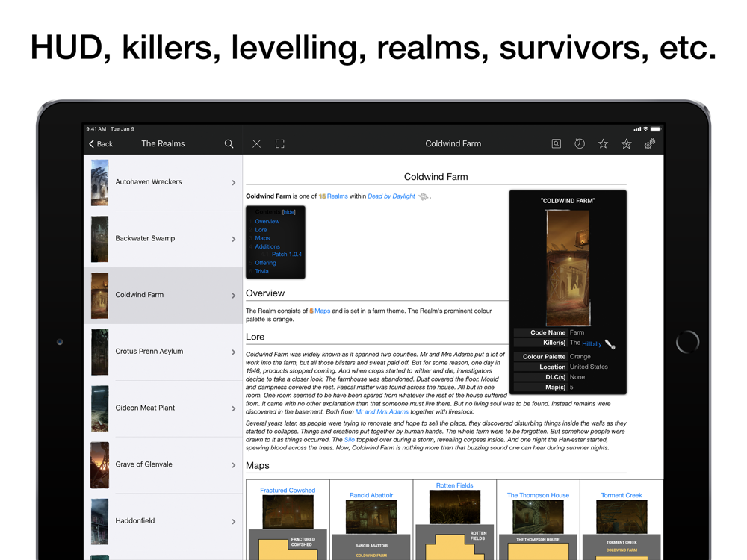Viewport: 747px width, 560px height.
Task: Open history clock icon
Action: coord(580,143)
